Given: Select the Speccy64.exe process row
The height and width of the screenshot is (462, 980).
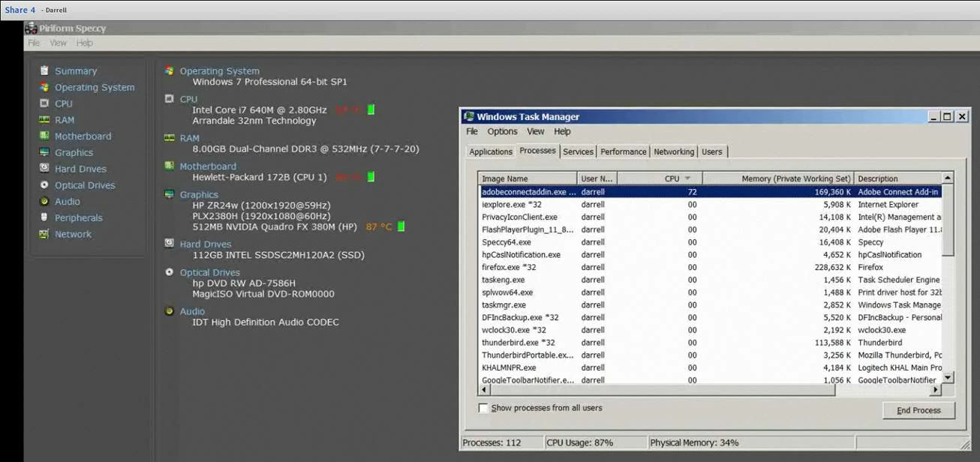Looking at the screenshot, I should pos(710,242).
